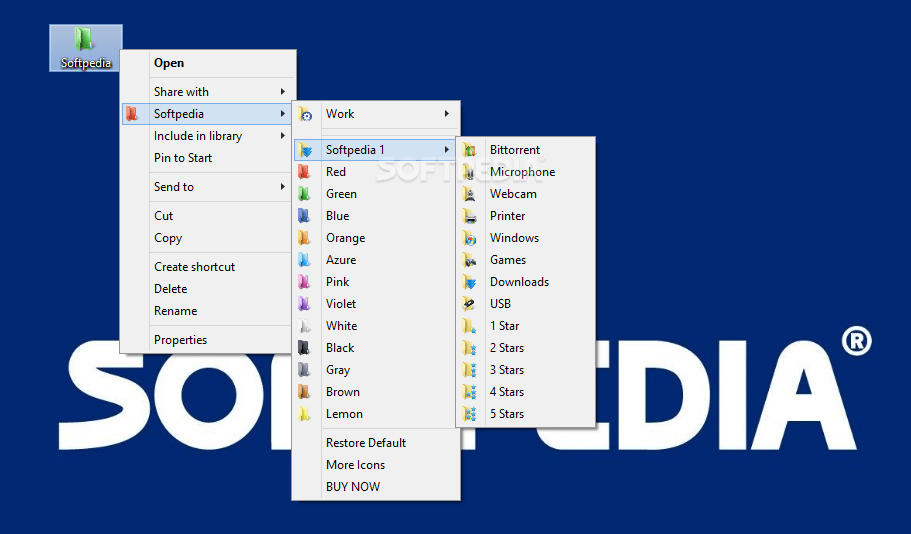
Task: Click the Games folder icon
Action: tap(469, 260)
